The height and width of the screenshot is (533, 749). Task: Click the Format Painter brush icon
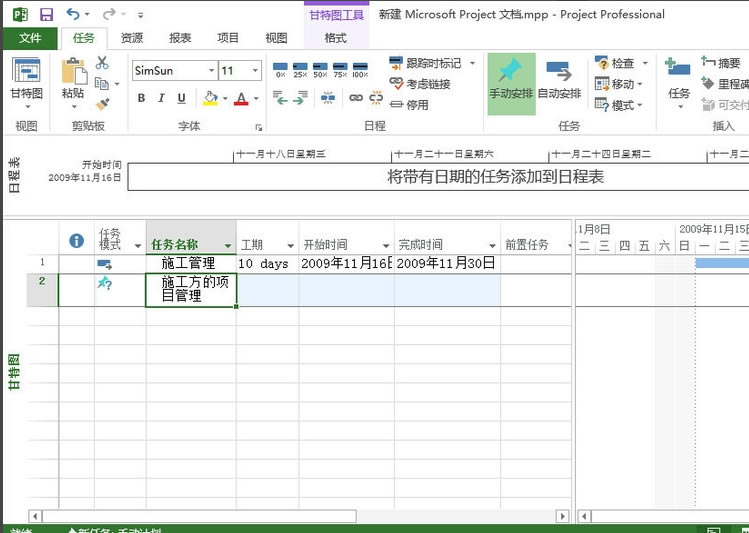pyautogui.click(x=102, y=103)
